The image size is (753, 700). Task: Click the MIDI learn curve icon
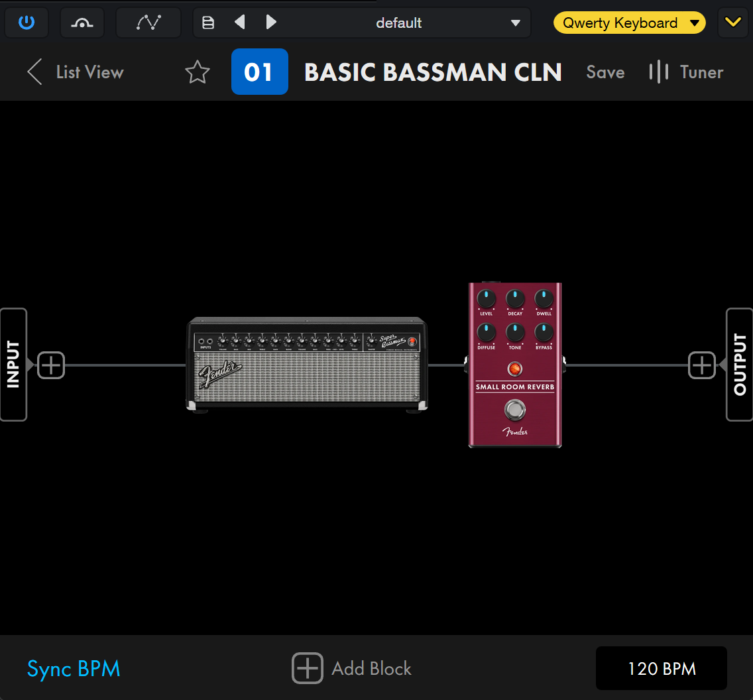(82, 23)
